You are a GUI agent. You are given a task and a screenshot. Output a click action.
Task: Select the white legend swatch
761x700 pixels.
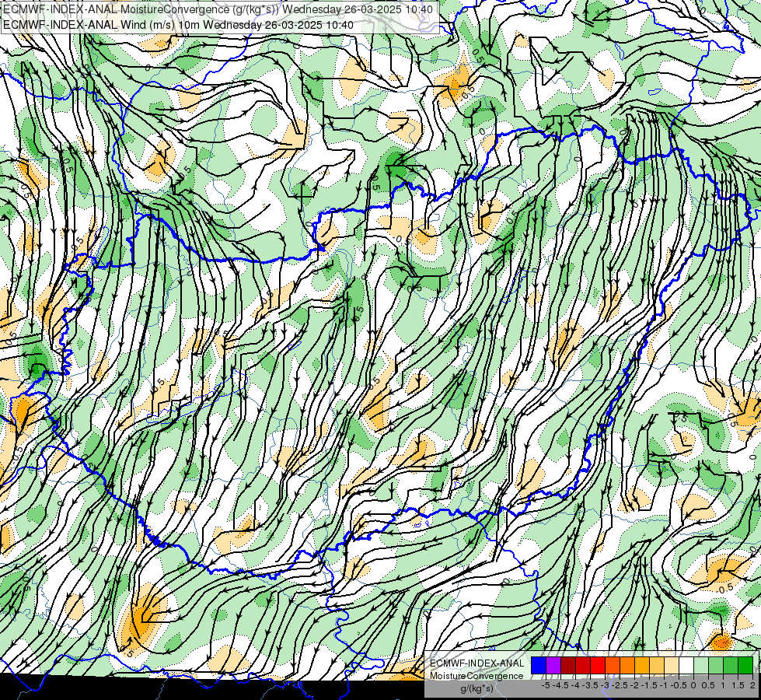click(686, 666)
